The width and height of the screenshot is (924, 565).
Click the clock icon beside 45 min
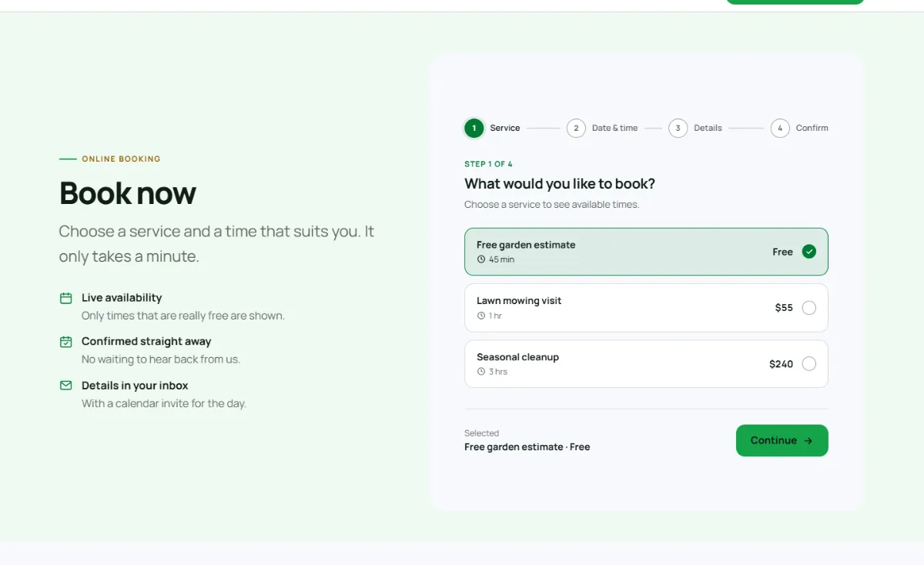tap(481, 259)
